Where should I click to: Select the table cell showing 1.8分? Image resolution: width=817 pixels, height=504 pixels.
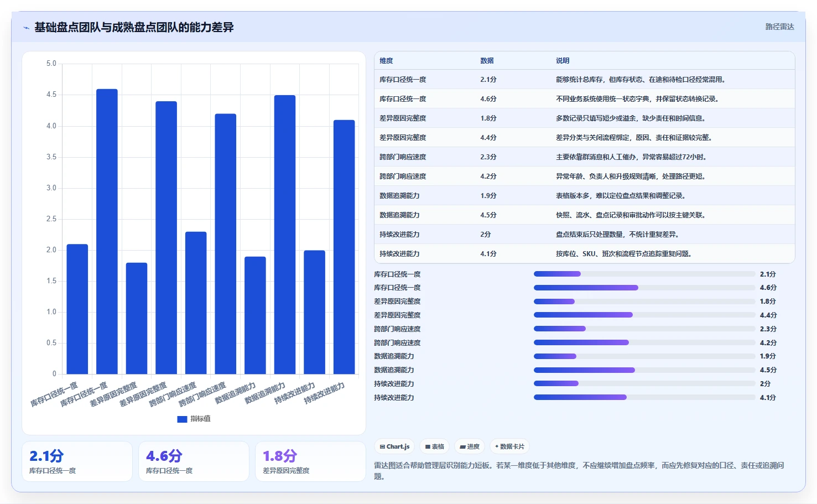488,118
